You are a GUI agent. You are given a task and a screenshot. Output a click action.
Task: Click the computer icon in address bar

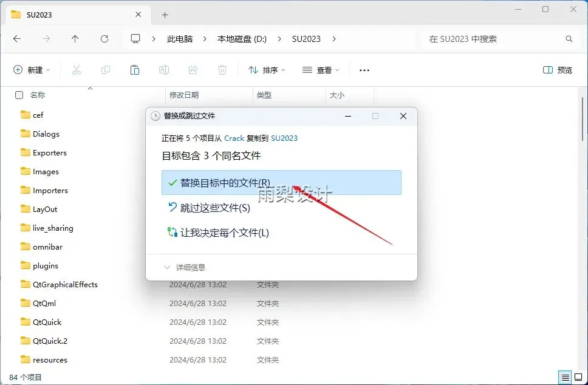coord(135,39)
